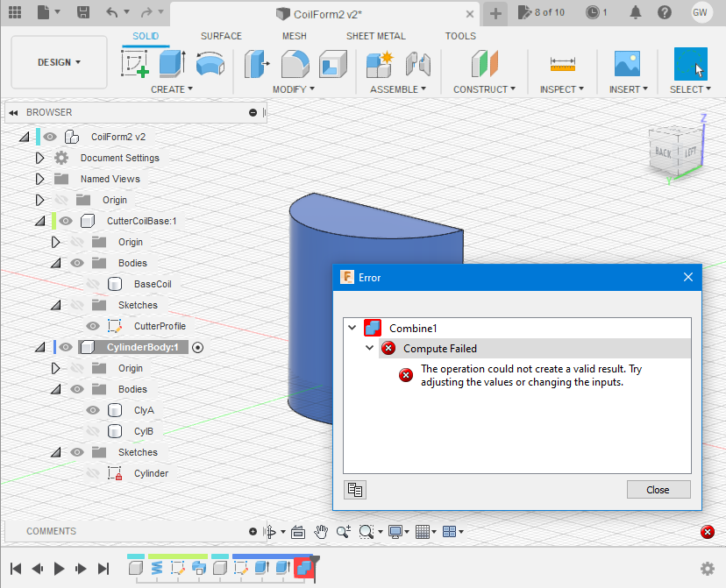The width and height of the screenshot is (726, 588).
Task: Close the error dialog with Close button
Action: [x=658, y=490]
